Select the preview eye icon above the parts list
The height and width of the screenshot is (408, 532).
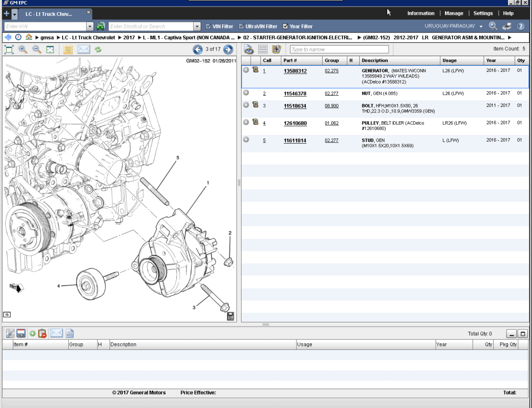coord(248,49)
